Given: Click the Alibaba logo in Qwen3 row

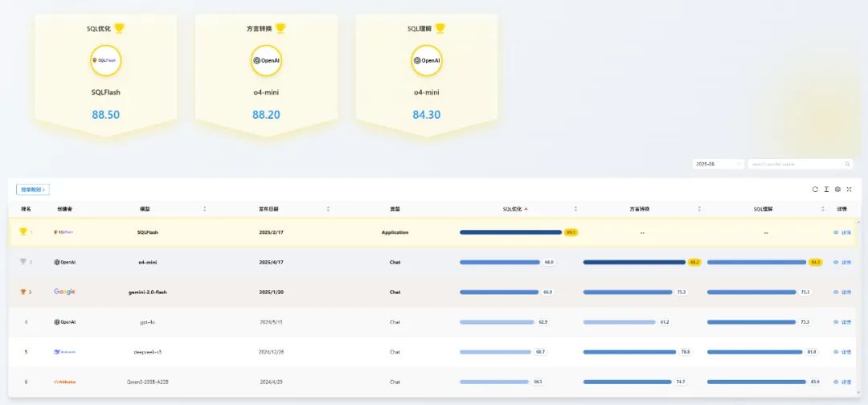Looking at the screenshot, I should [65, 382].
